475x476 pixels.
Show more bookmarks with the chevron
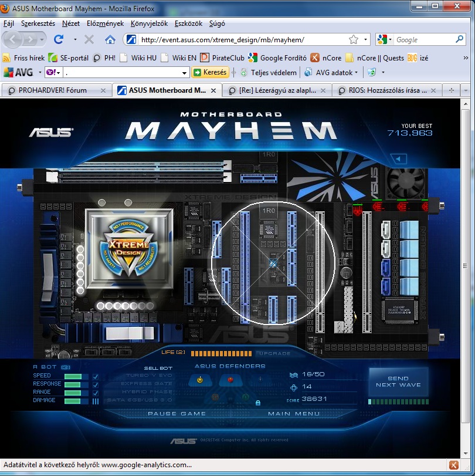(466, 58)
